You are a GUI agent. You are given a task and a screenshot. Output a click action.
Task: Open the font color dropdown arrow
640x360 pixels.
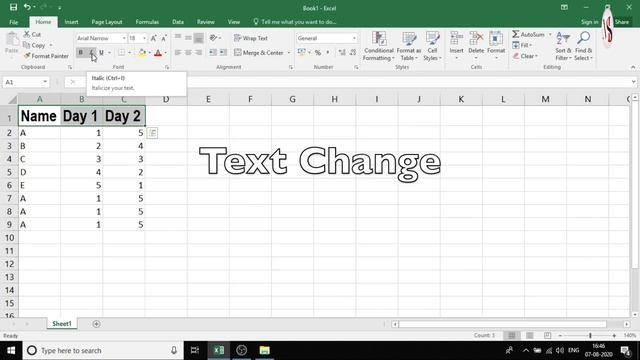[166, 53]
